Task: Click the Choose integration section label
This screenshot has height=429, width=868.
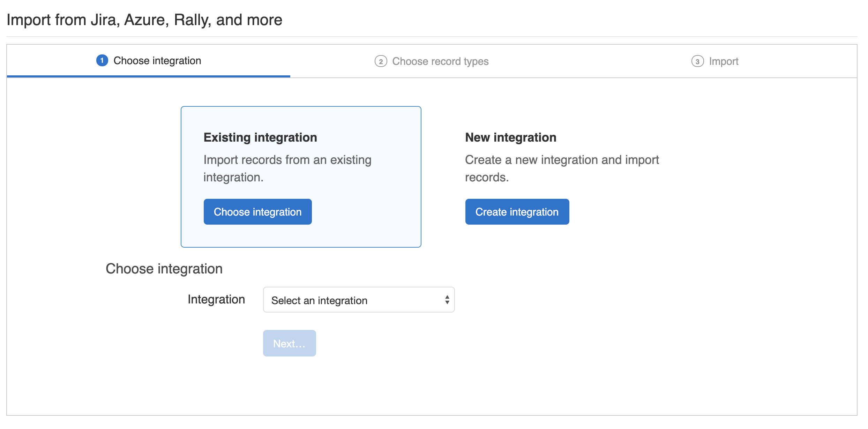Action: click(x=164, y=269)
